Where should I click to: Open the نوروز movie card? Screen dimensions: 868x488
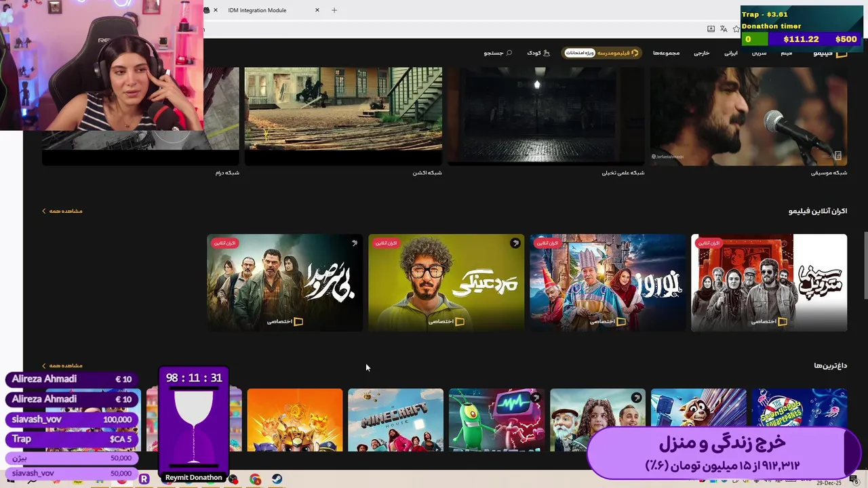click(x=608, y=283)
